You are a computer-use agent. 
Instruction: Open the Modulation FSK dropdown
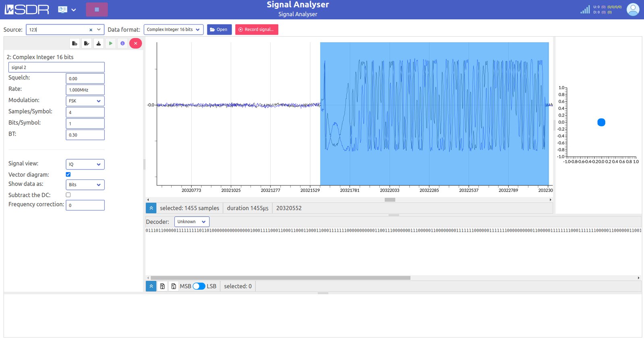85,101
